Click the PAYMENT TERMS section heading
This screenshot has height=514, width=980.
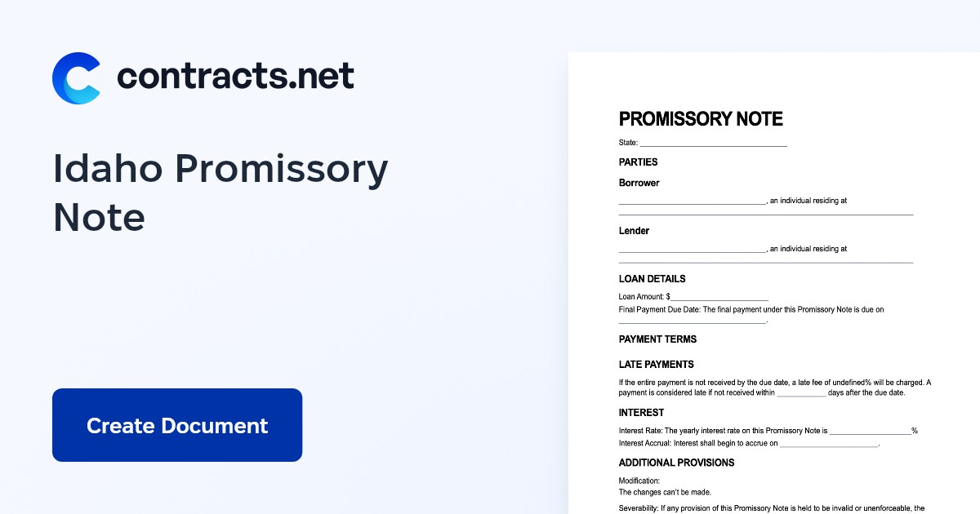click(x=658, y=339)
